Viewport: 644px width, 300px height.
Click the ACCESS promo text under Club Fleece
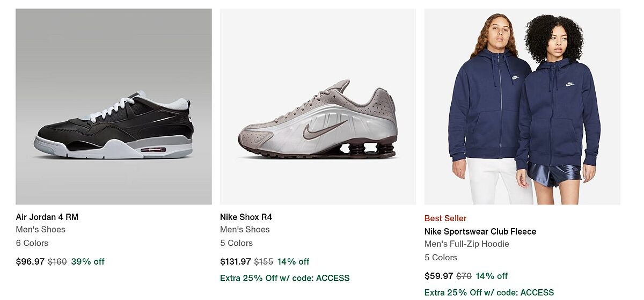[489, 292]
